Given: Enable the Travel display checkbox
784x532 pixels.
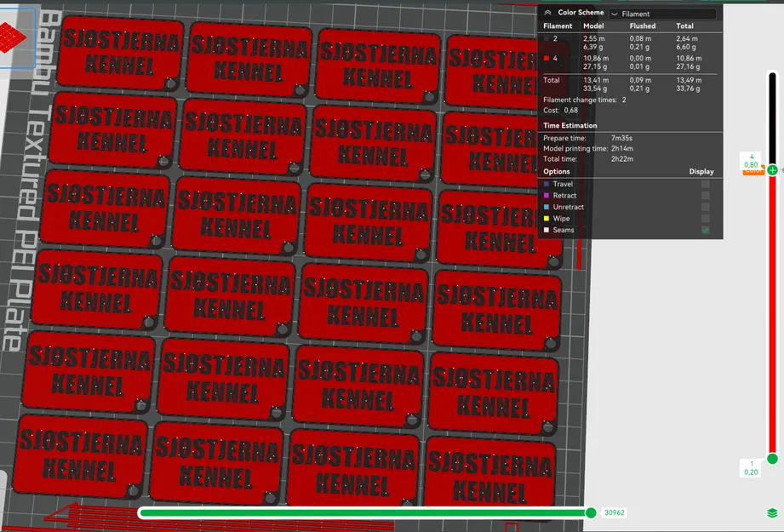Looking at the screenshot, I should click(706, 184).
